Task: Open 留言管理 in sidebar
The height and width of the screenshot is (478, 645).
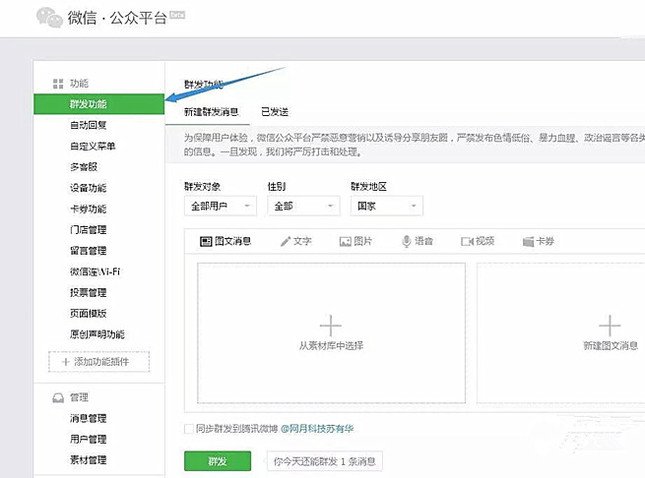Action: pyautogui.click(x=88, y=251)
